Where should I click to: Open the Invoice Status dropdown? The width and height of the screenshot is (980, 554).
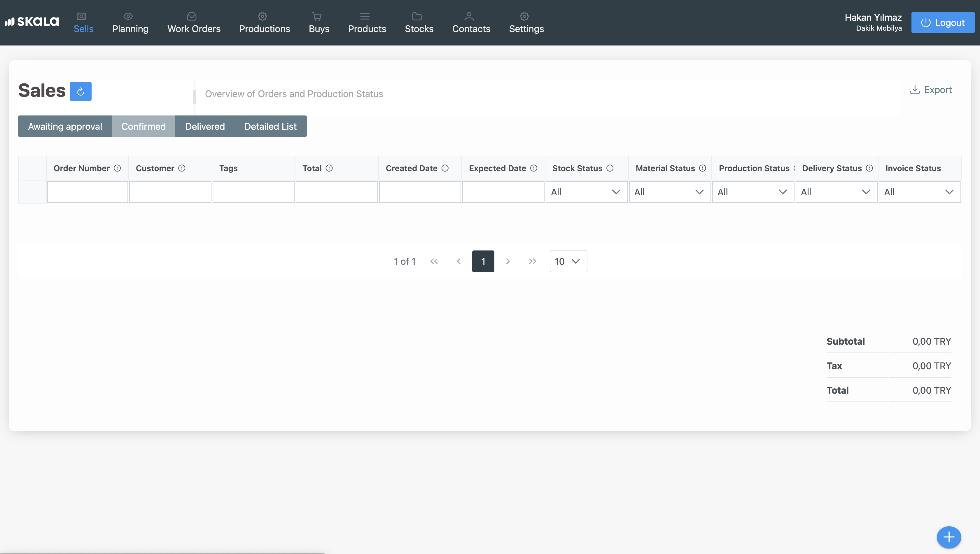[920, 192]
